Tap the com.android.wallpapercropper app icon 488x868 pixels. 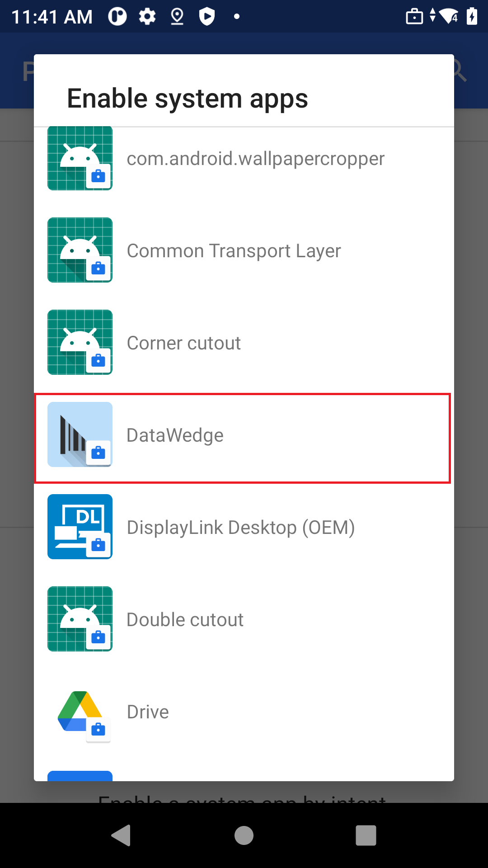(80, 158)
